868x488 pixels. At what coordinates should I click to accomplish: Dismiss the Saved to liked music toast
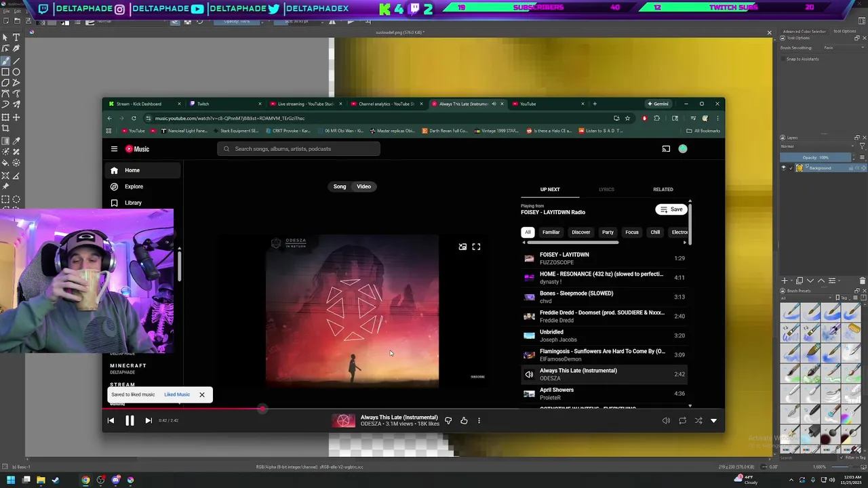tap(201, 394)
